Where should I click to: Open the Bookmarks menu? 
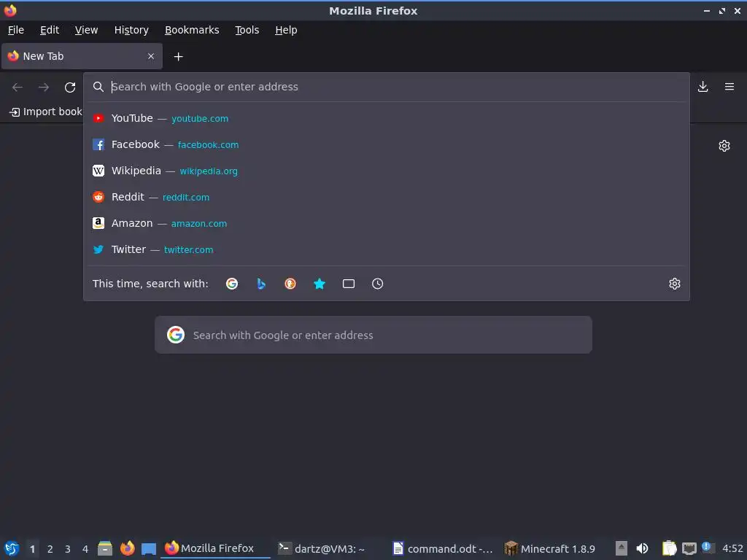(192, 30)
